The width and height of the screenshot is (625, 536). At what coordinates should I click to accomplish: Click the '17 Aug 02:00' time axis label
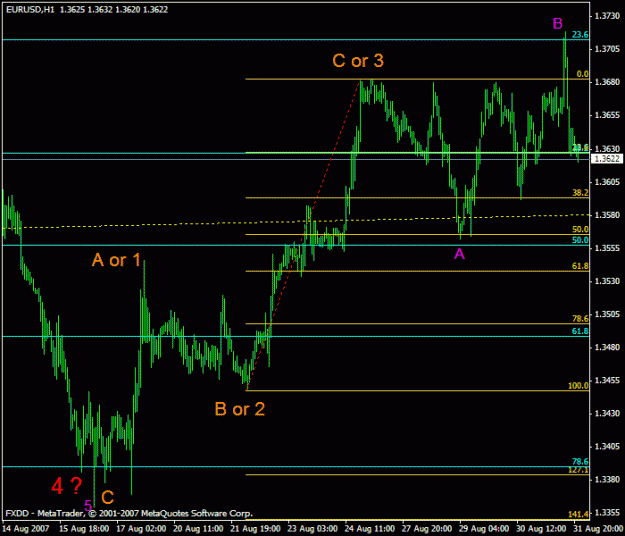coord(141,529)
